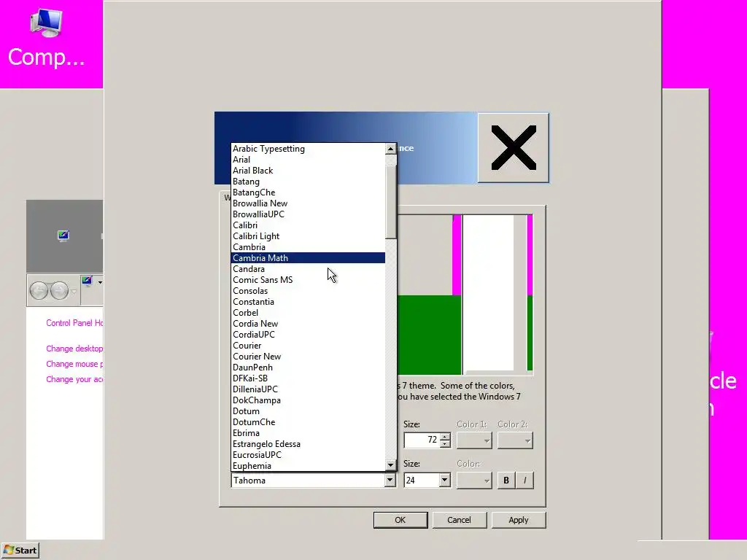
Task: Click Change your account picture link
Action: click(x=74, y=379)
